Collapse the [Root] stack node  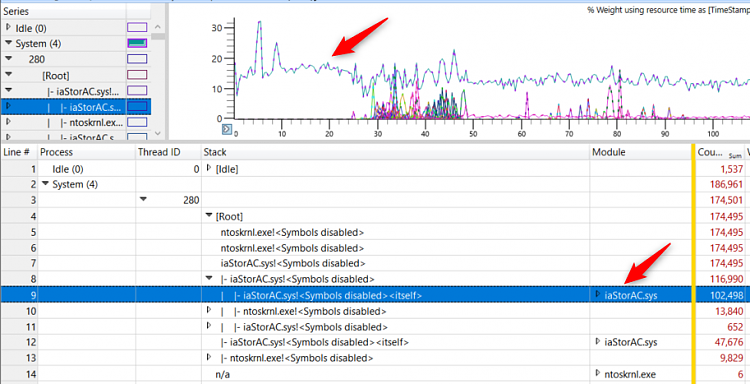(209, 216)
